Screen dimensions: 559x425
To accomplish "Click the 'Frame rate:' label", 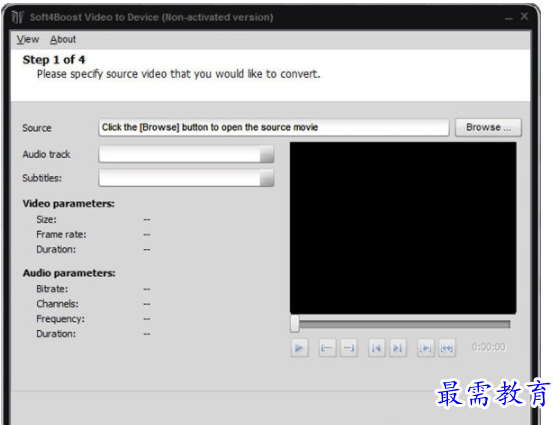I will (61, 234).
